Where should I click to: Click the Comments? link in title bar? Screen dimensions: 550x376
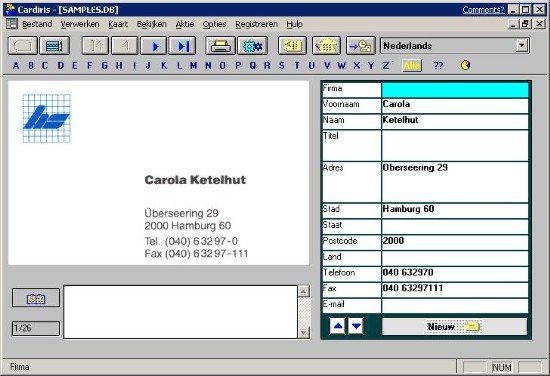point(483,9)
